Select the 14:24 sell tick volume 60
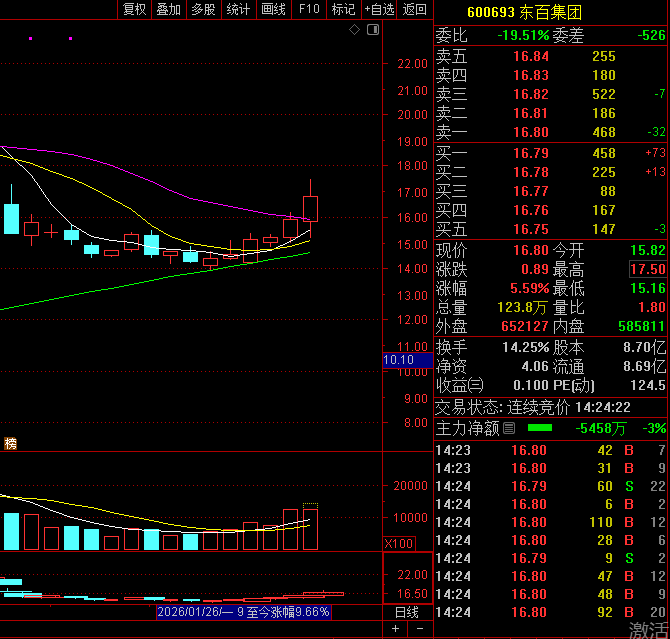Image resolution: width=670 pixels, height=639 pixels. (551, 486)
